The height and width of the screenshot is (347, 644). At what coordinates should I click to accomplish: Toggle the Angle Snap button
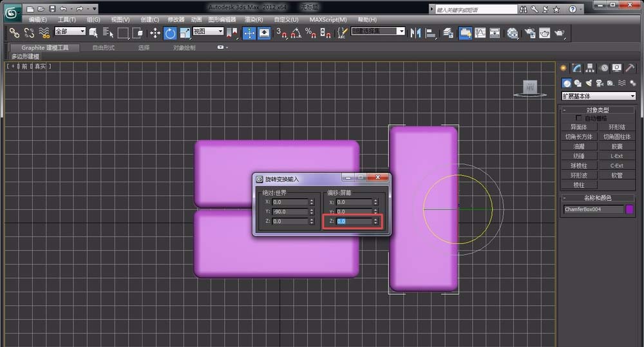pyautogui.click(x=295, y=33)
